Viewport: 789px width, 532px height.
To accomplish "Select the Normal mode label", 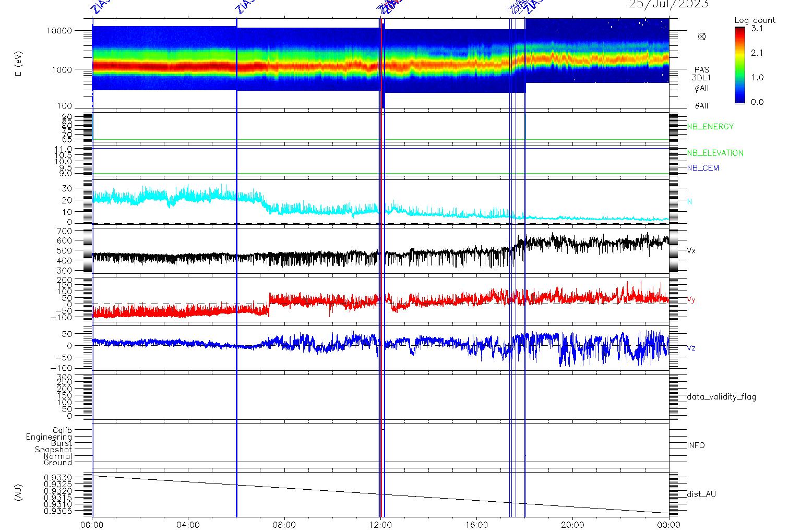I will (58, 456).
